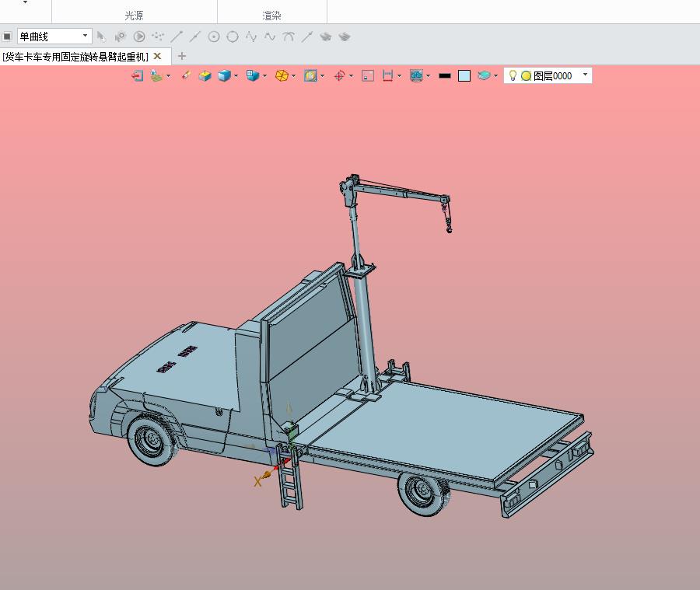Expand the arrow beside the blue cube icon
The image size is (700, 590).
(236, 76)
